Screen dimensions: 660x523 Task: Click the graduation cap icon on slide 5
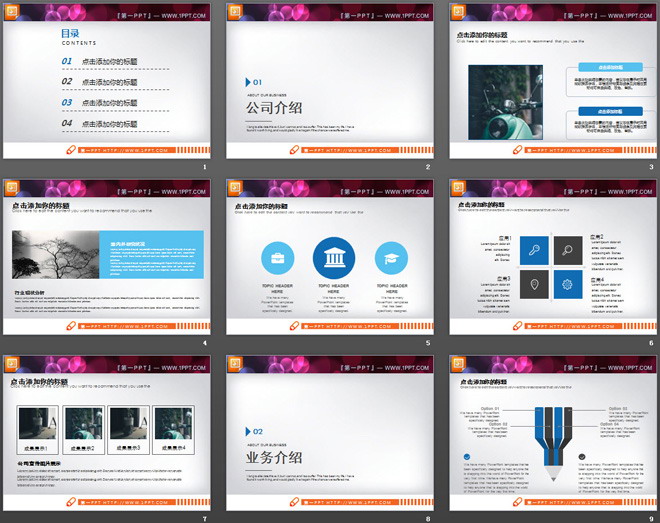[x=391, y=258]
